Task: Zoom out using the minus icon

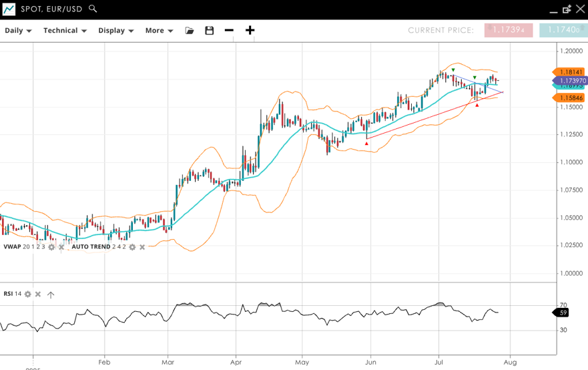Action: (x=229, y=31)
